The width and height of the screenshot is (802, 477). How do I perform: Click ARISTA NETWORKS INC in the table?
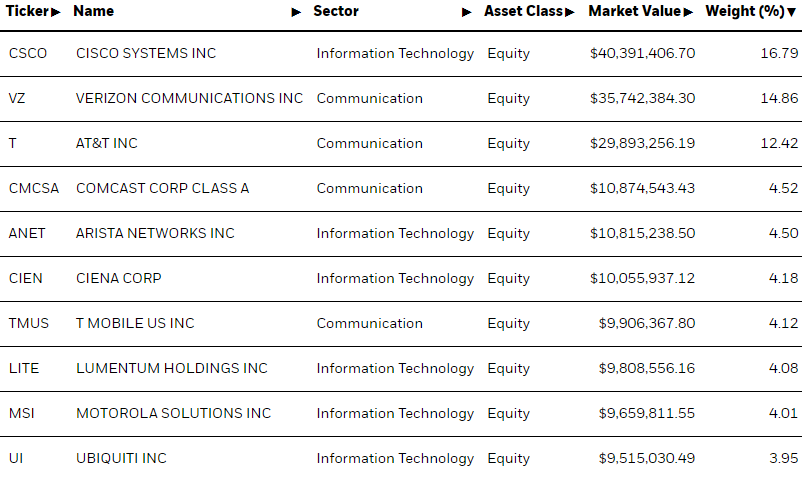coord(155,233)
